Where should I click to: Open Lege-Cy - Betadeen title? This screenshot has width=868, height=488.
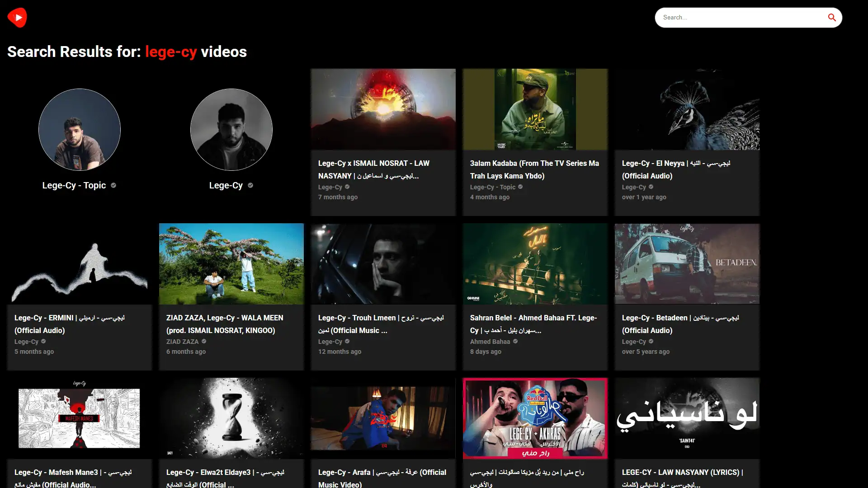(680, 324)
